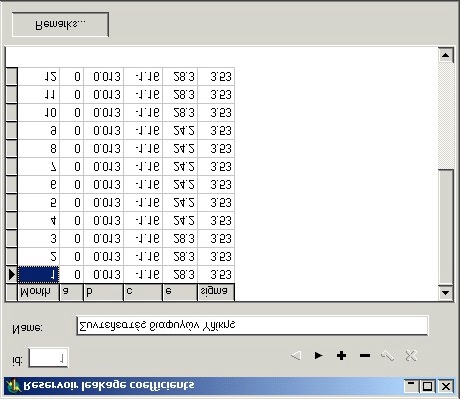Image resolution: width=460 pixels, height=399 pixels.
Task: Select the Month 10 cell
Action: tap(38, 112)
